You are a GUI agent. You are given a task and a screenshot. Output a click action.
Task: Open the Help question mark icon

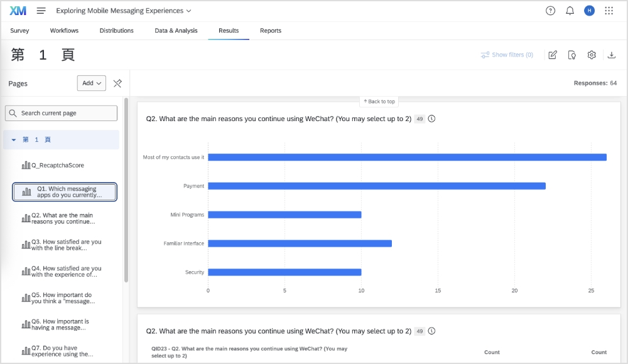(x=550, y=11)
